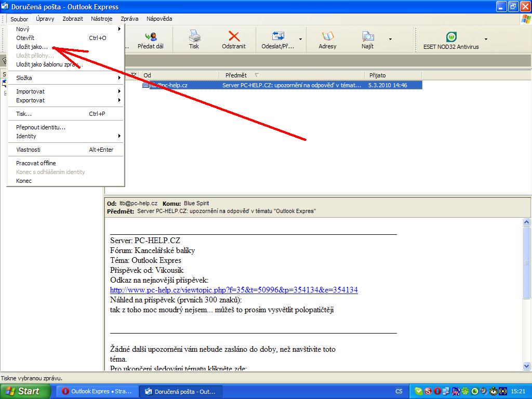Click the ESET NOD32 Antivirus toolbar icon
Viewport: 532px width, 399px height.
451,36
